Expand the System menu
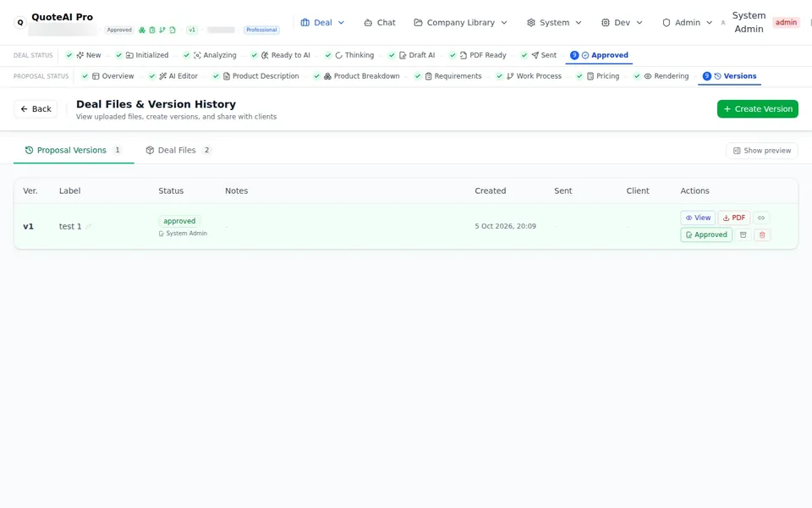812x508 pixels. 554,23
